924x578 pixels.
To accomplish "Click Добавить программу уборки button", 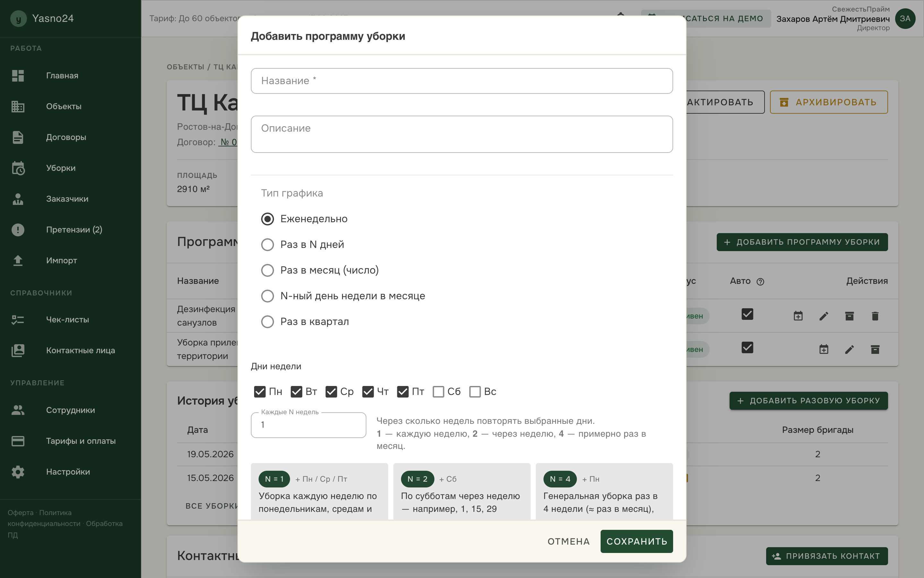I will point(802,242).
